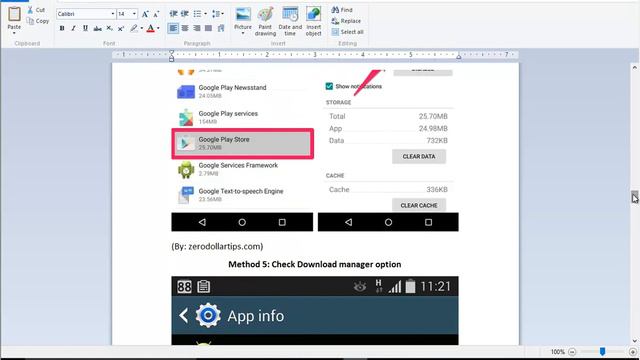The image size is (640, 360).
Task: Open the font size 14 dropdown
Action: pyautogui.click(x=134, y=14)
